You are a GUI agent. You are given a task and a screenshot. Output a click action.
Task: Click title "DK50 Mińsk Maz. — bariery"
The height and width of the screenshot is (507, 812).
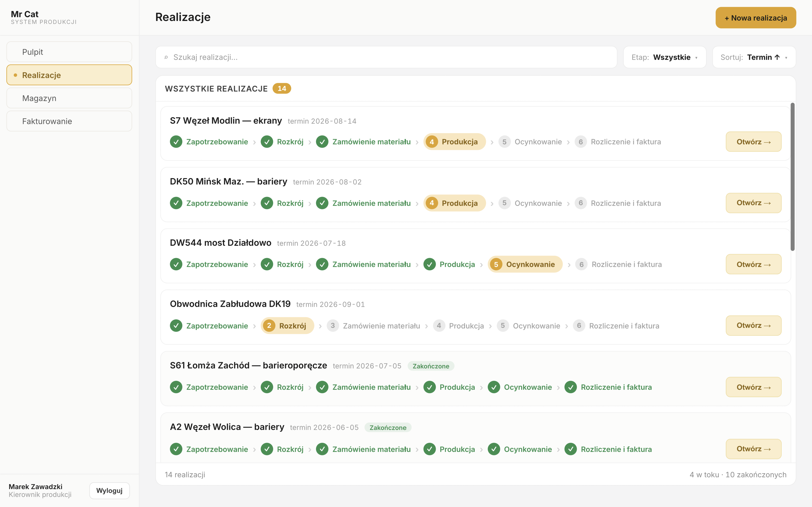(x=228, y=181)
